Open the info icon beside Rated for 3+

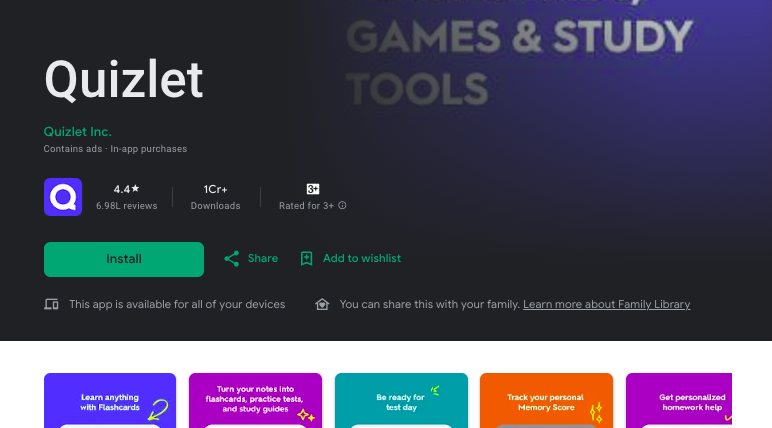pos(342,205)
